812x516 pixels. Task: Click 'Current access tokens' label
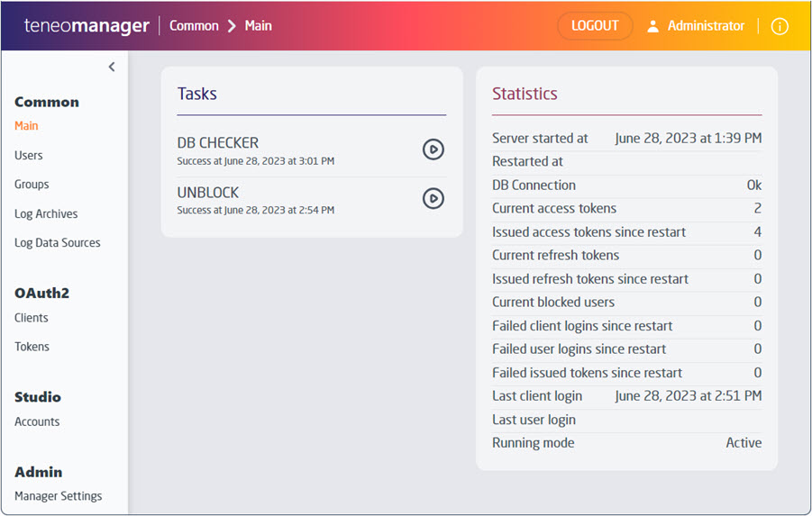(554, 209)
